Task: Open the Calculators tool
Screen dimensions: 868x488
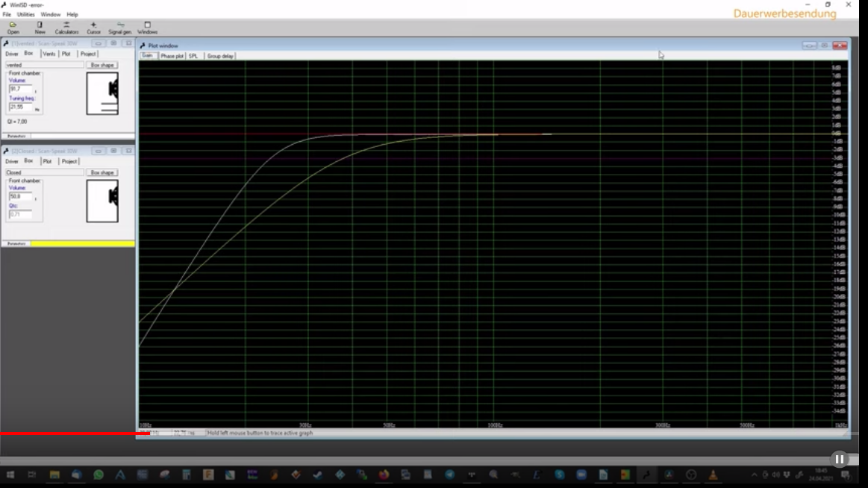Action: point(66,28)
